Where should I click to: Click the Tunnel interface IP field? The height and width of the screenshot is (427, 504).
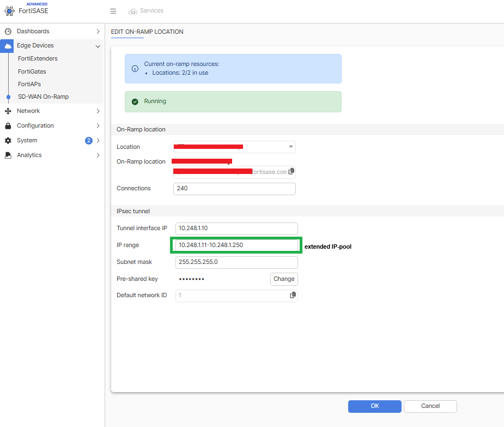click(236, 228)
